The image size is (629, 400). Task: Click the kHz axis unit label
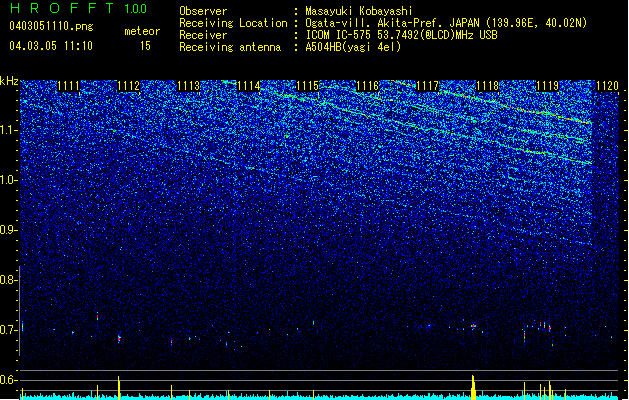(x=9, y=81)
